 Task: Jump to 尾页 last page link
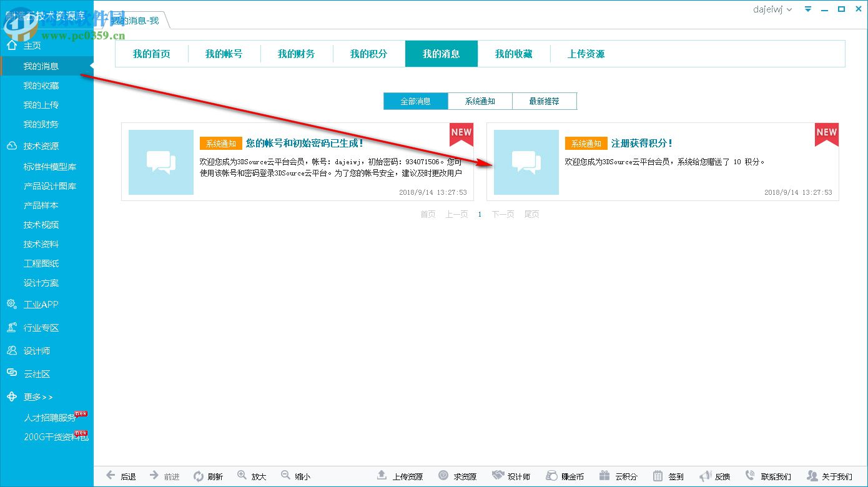[531, 214]
